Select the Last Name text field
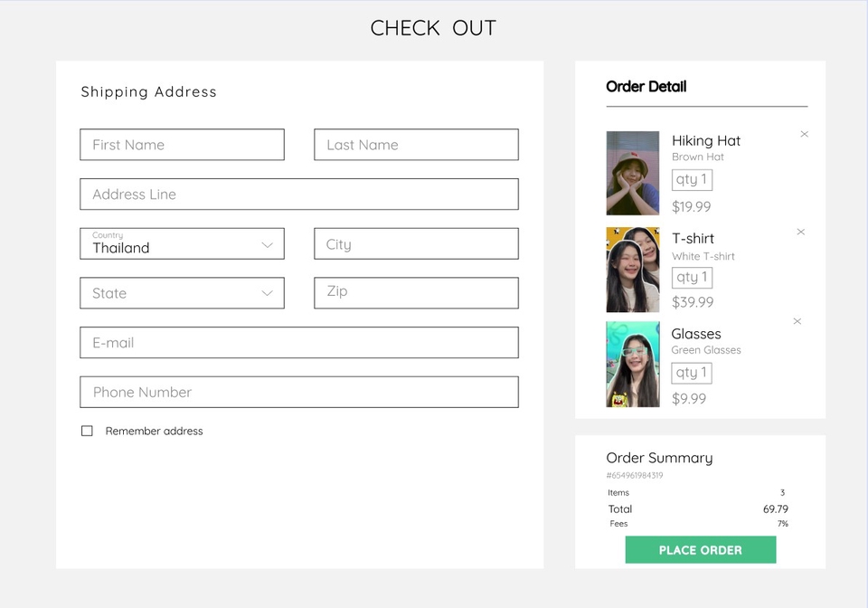This screenshot has height=608, width=868. click(x=416, y=145)
